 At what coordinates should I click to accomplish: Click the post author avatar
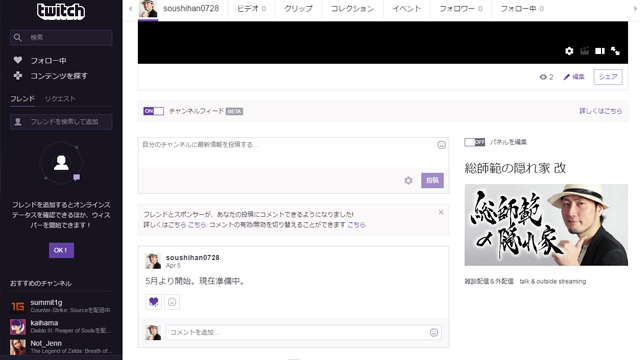pyautogui.click(x=153, y=261)
